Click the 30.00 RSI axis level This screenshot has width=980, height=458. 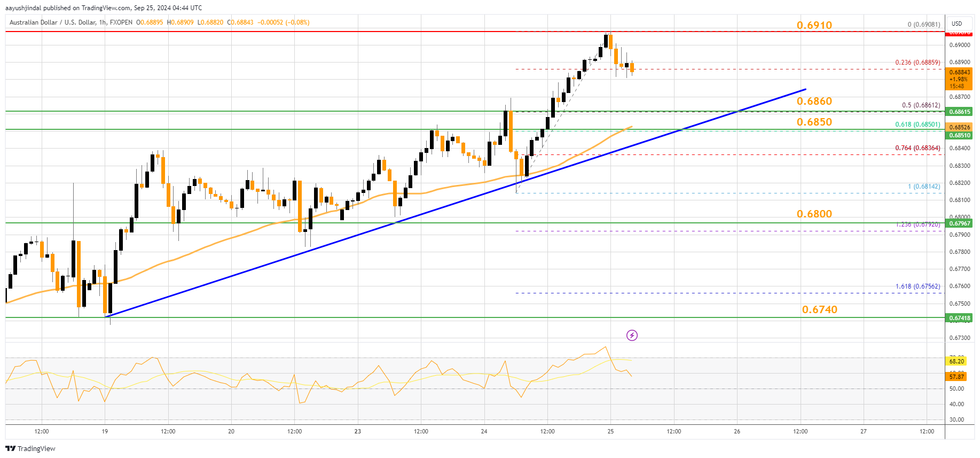point(957,420)
